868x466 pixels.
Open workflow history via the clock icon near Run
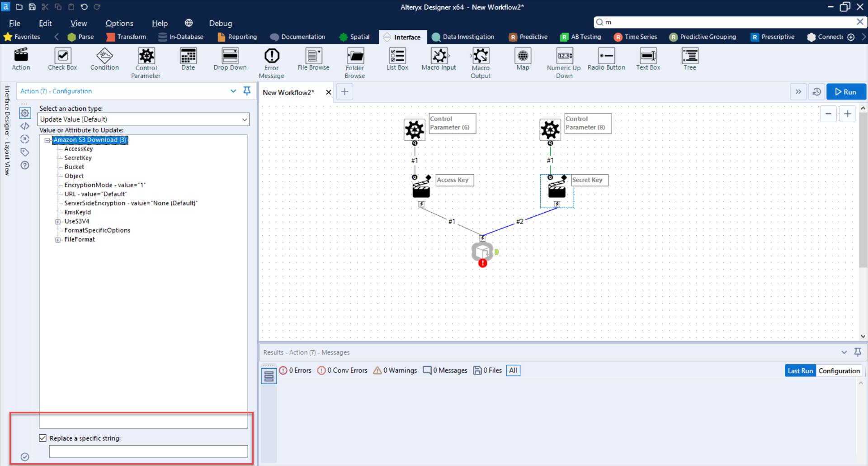(816, 91)
